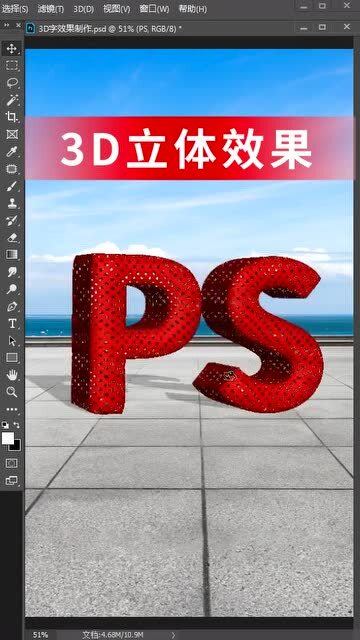Viewport: 360px width, 640px height.
Task: Open the 选择(S) menu
Action: point(15,9)
